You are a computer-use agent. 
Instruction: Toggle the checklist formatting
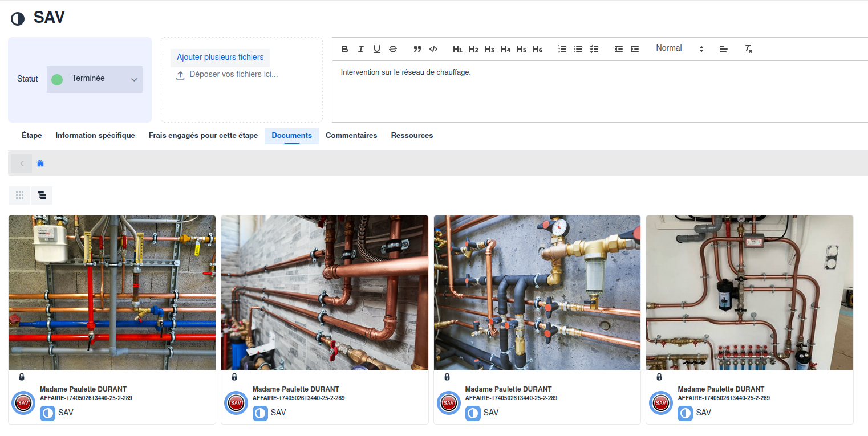click(x=594, y=50)
